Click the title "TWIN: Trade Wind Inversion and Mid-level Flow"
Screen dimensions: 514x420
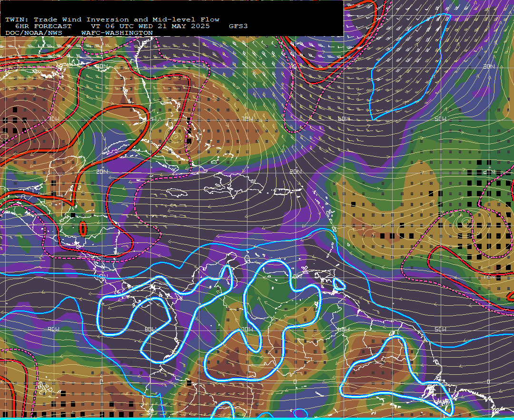[112, 20]
